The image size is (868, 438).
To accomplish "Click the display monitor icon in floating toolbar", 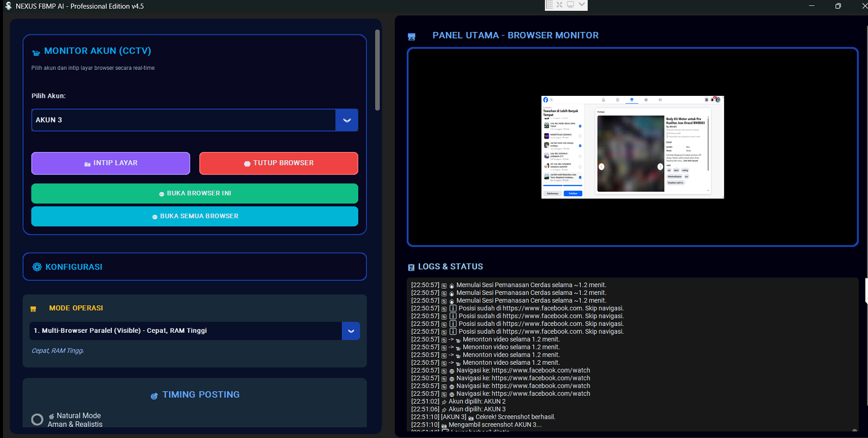I will pyautogui.click(x=570, y=4).
